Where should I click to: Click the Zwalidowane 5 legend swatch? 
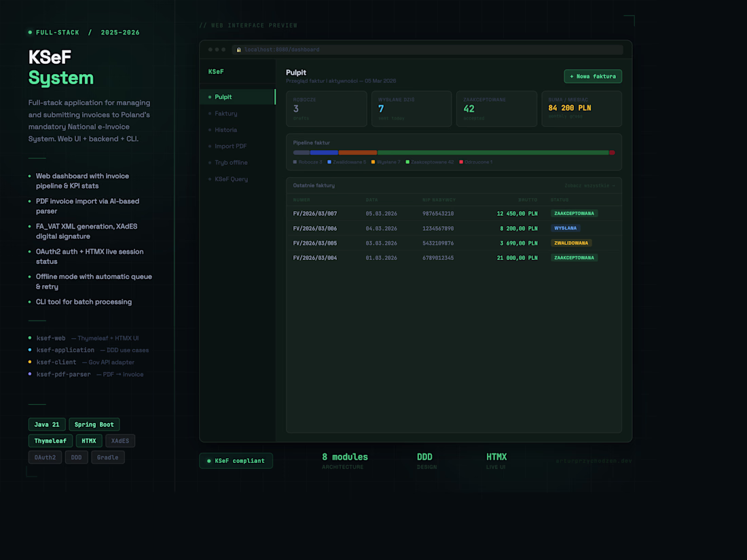point(329,162)
